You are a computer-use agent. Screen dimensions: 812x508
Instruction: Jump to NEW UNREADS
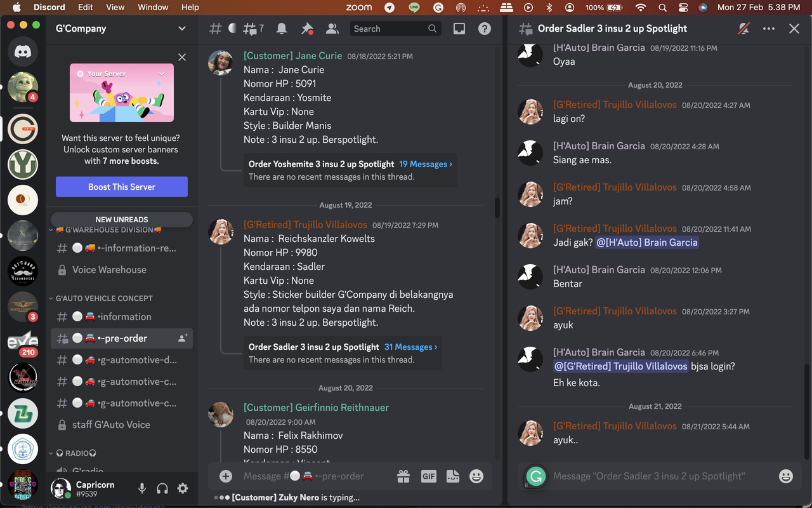122,219
